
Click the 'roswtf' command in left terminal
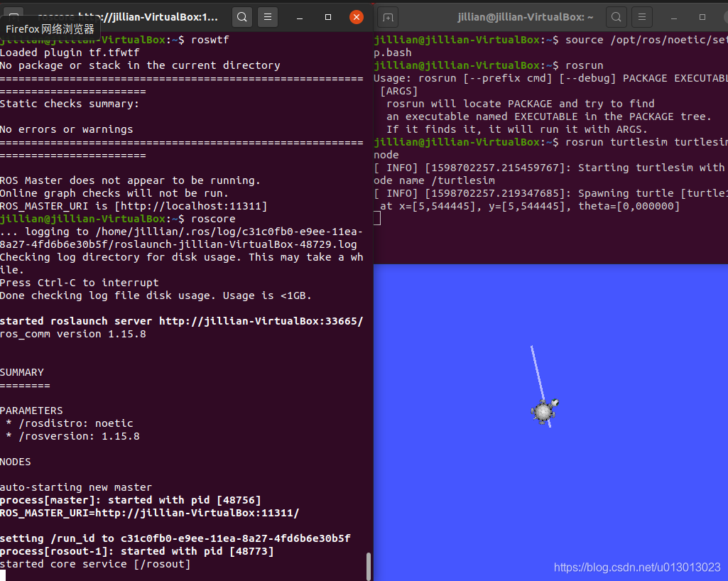[x=210, y=40]
